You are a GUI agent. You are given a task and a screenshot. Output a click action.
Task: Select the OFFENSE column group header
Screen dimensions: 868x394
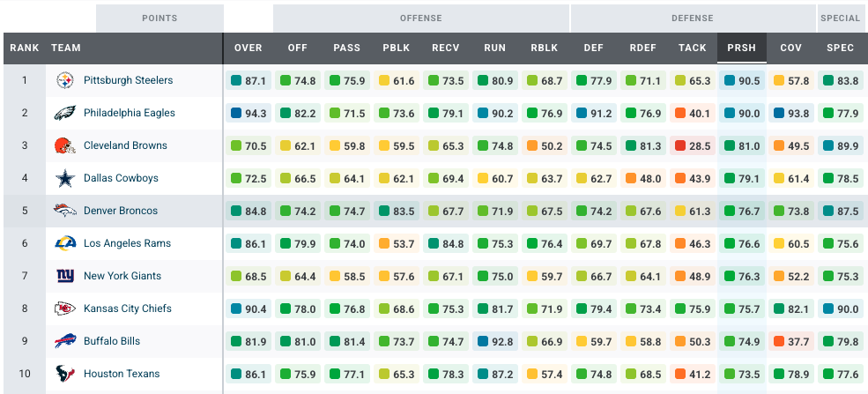pos(420,19)
